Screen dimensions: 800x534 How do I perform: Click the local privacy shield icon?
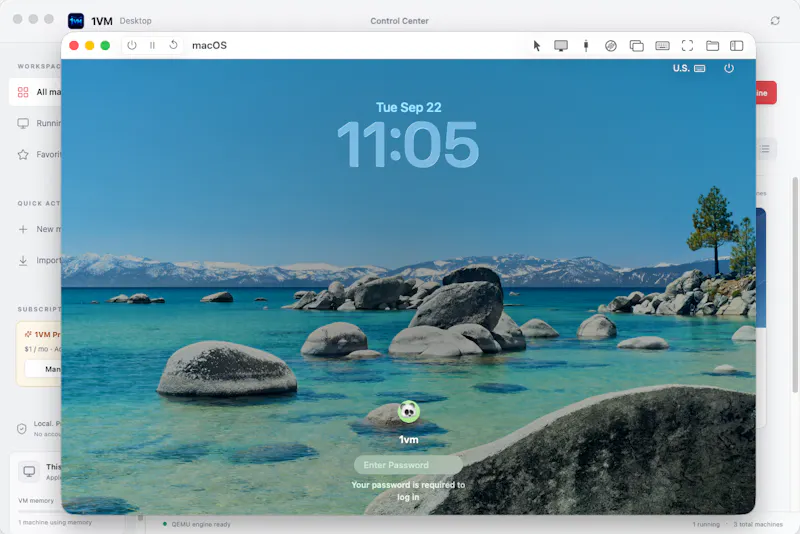pos(21,428)
